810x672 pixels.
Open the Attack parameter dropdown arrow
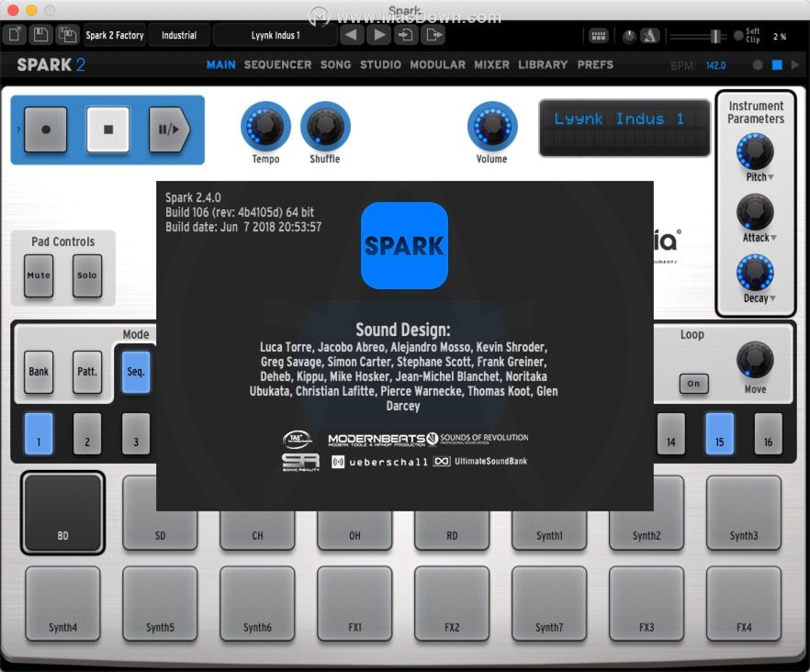pos(773,238)
